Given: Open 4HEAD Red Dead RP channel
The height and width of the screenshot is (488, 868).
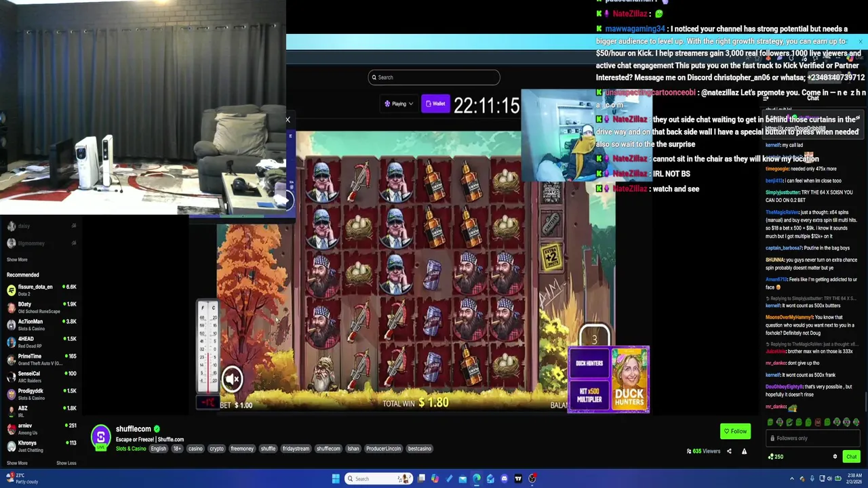Looking at the screenshot, I should (41, 342).
